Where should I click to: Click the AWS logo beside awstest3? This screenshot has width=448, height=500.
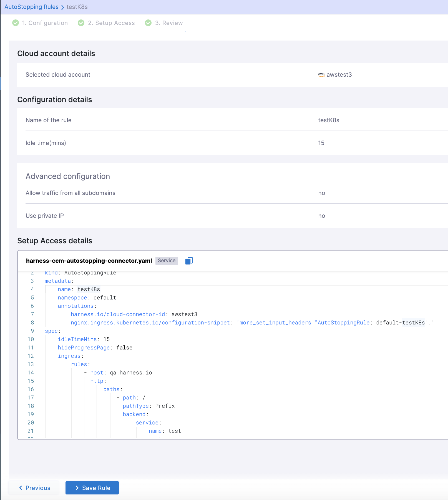click(x=321, y=75)
